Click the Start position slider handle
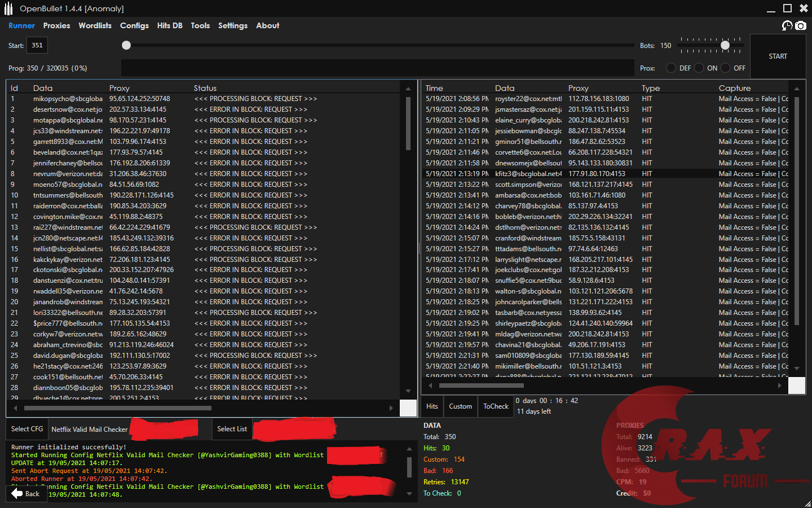The width and height of the screenshot is (812, 508). pyautogui.click(x=126, y=45)
